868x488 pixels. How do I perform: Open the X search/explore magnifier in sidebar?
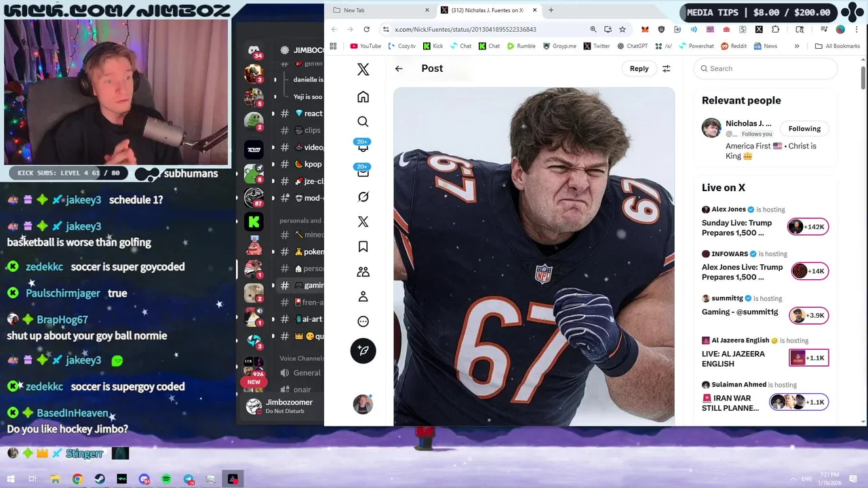363,122
